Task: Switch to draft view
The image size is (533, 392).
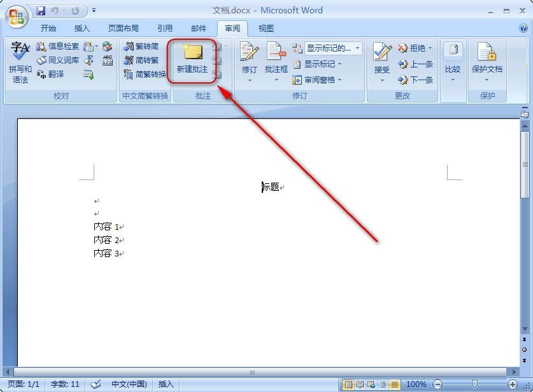Action: 395,384
